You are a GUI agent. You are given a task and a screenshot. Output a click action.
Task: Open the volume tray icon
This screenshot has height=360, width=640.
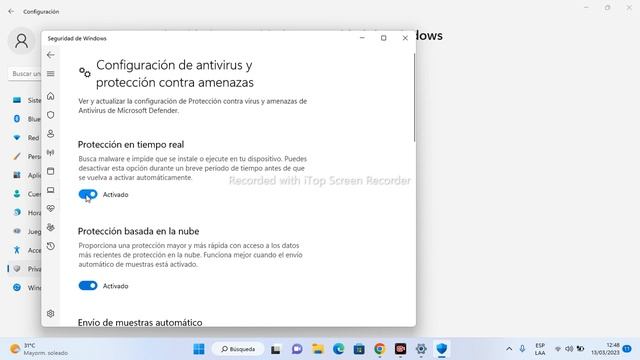click(x=569, y=349)
